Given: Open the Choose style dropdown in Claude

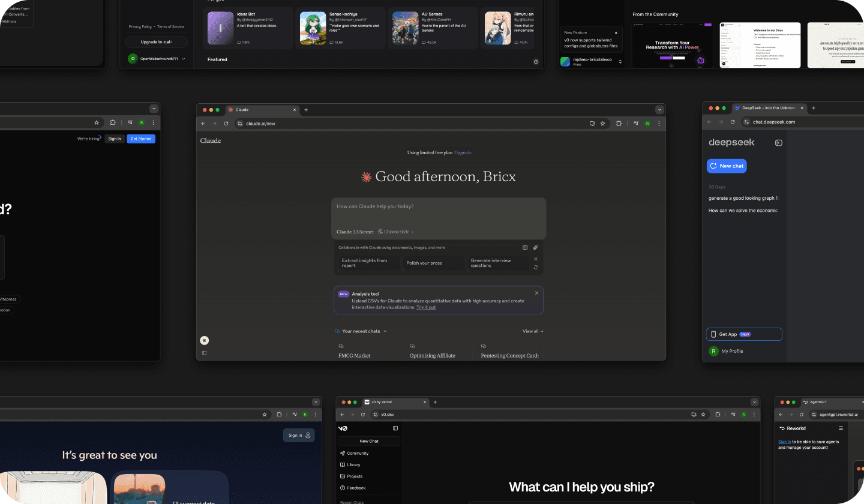Looking at the screenshot, I should click(396, 232).
